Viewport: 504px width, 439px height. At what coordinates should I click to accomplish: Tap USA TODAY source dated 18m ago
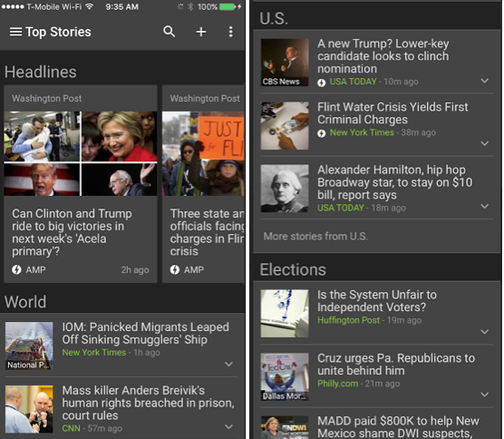(341, 208)
